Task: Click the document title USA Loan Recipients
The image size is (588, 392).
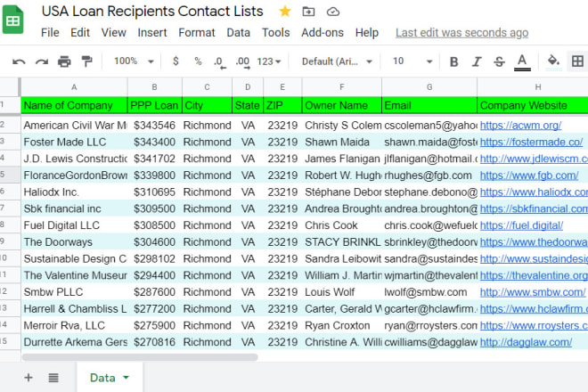Action: 152,12
